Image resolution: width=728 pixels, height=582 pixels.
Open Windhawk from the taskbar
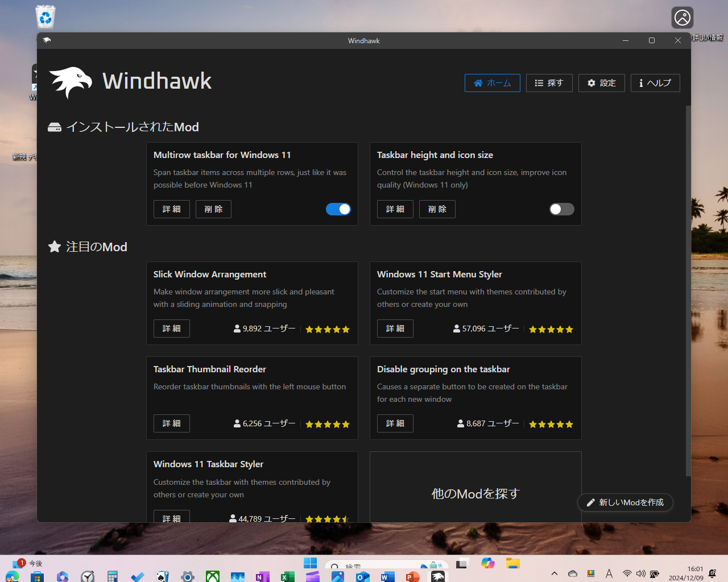437,575
